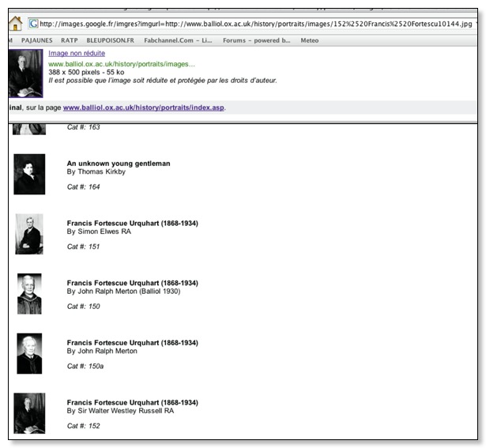Screen dimensions: 486x448
Task: Click the URL address bar field
Action: 253,24
